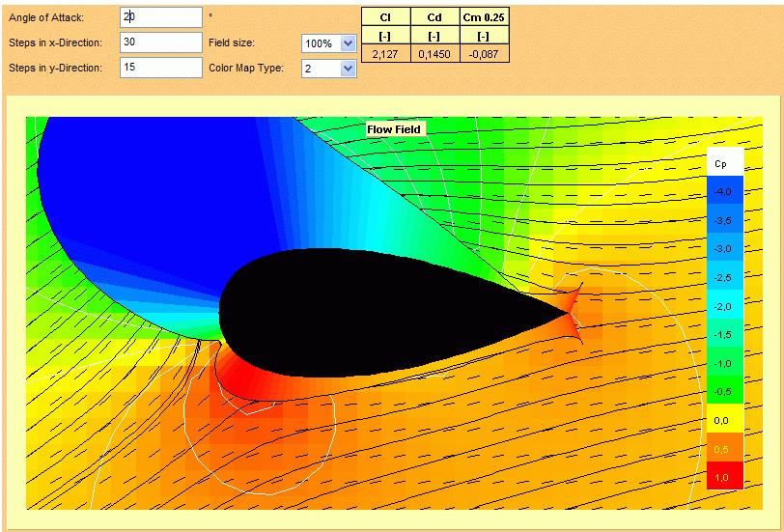Select the yellow 0,0 legend swatch
Screen dimensions: 784x532
(x=723, y=420)
